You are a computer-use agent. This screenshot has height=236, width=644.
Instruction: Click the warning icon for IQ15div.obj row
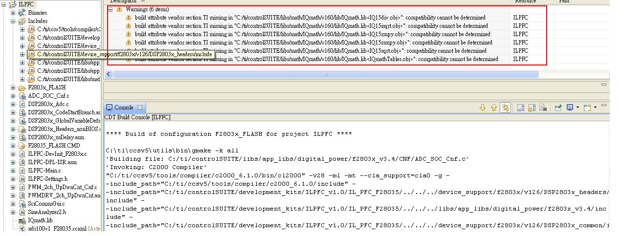(x=129, y=18)
